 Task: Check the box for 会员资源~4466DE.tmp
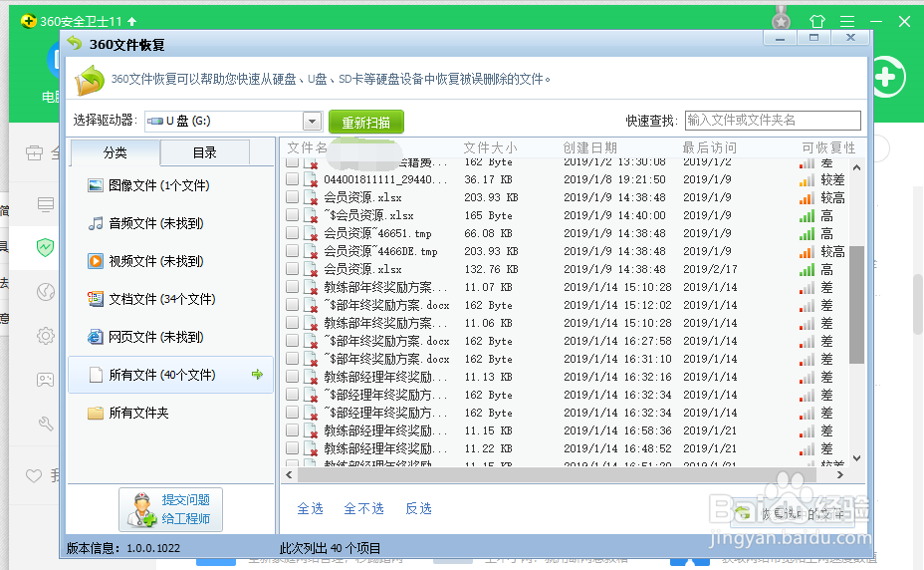click(292, 251)
